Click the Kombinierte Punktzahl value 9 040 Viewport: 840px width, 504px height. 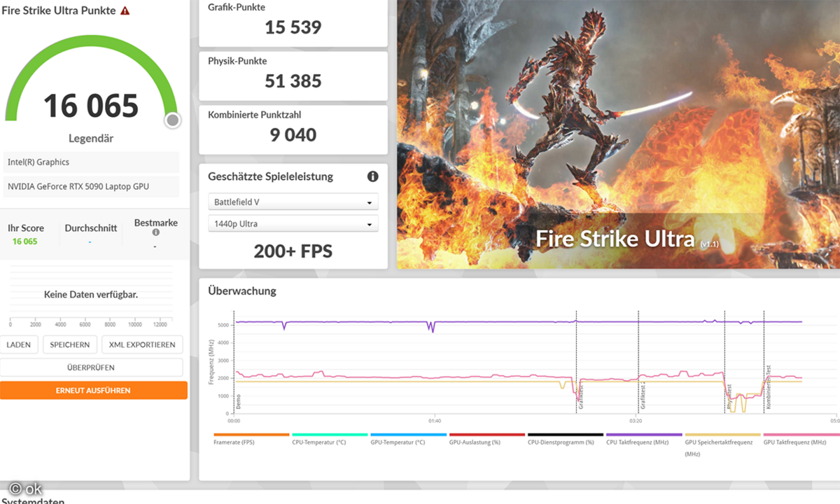point(293,134)
